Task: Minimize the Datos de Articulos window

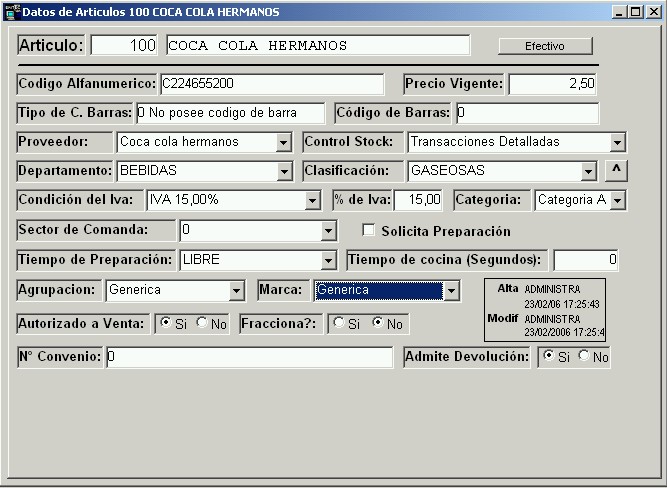Action: (x=619, y=12)
